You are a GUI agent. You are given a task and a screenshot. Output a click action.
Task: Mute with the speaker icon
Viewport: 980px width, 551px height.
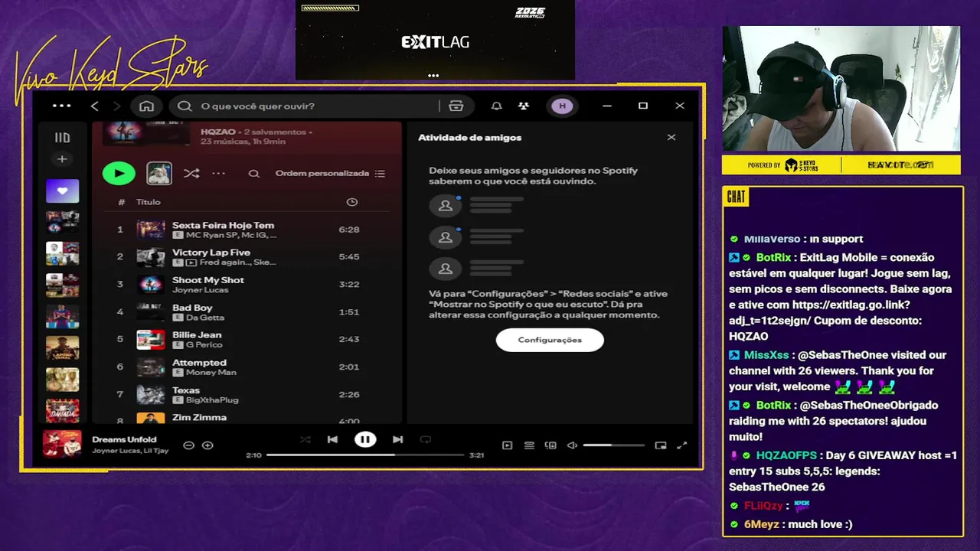pos(572,445)
